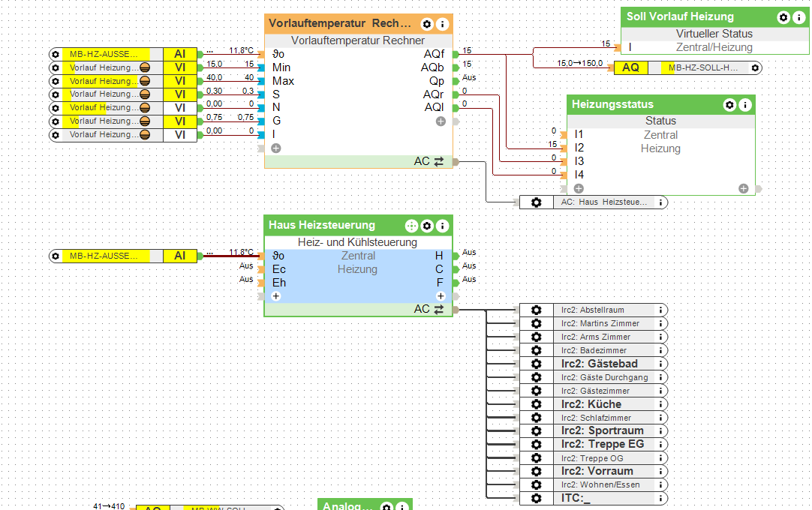Viewport: 812px width, 510px height.
Task: Click AQf output on Vorlauftemperatur Rechner
Action: [x=434, y=54]
